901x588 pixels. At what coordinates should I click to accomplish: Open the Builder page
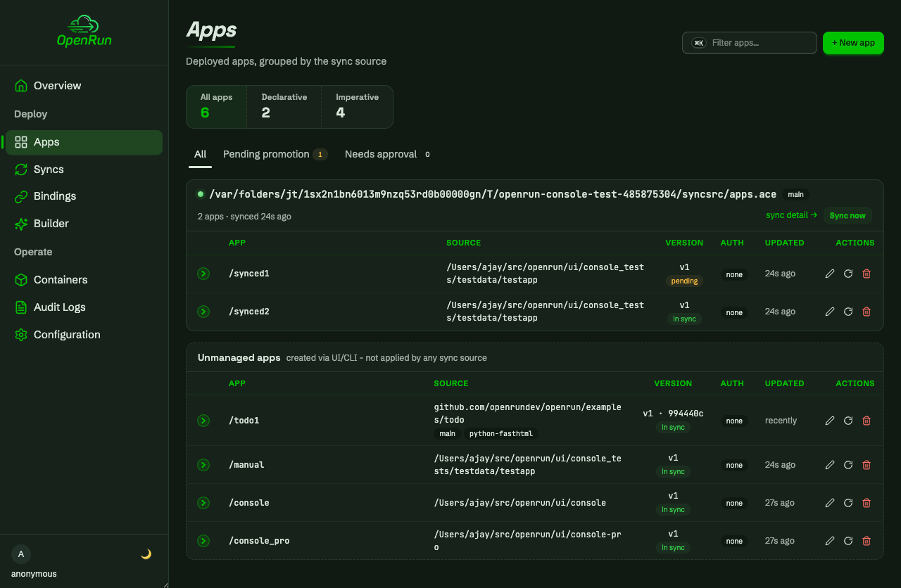click(84, 224)
